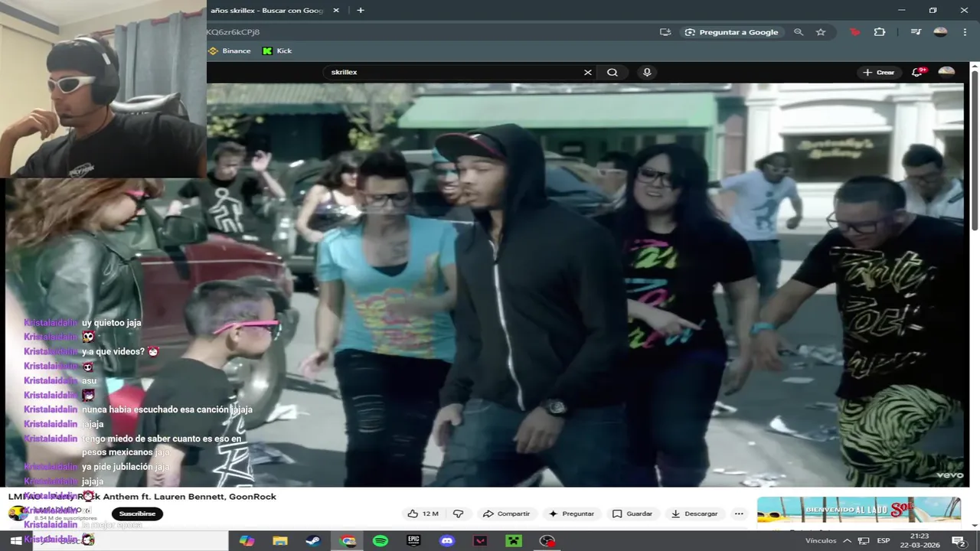Open File Explorer from the taskbar

(280, 540)
